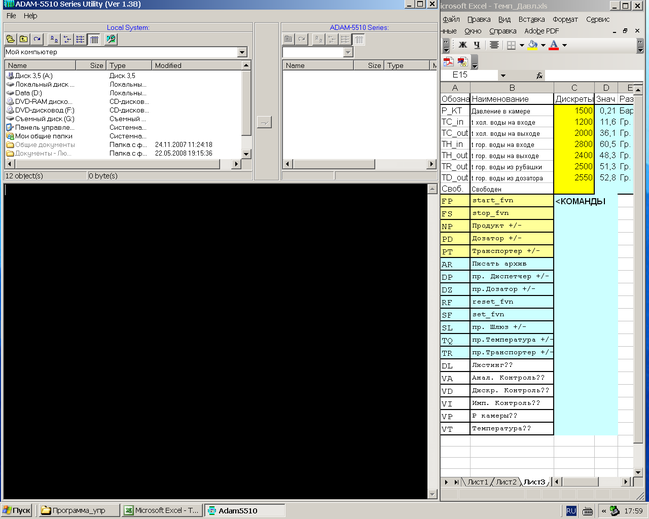Click the underline (Ч) formatting icon

pyautogui.click(x=478, y=45)
